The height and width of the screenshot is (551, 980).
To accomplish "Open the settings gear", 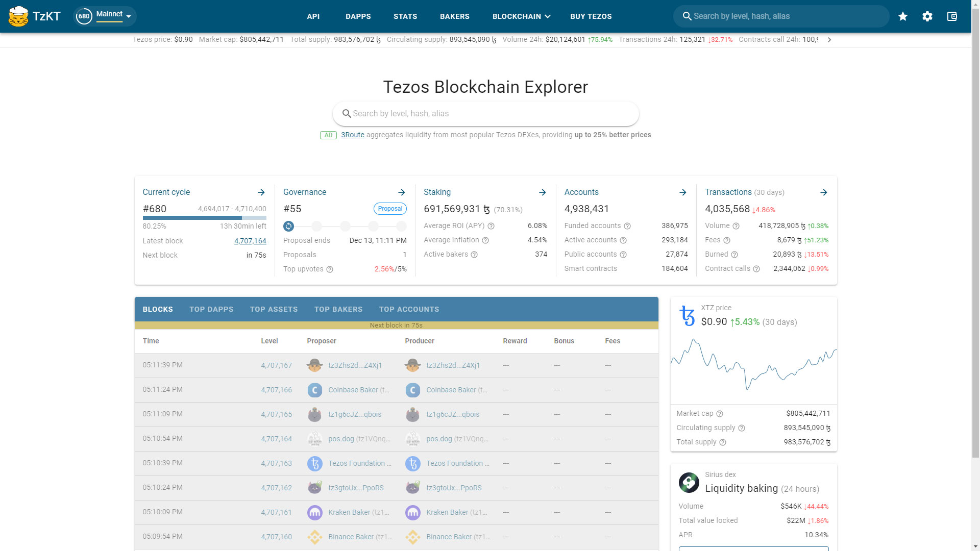I will (x=927, y=16).
